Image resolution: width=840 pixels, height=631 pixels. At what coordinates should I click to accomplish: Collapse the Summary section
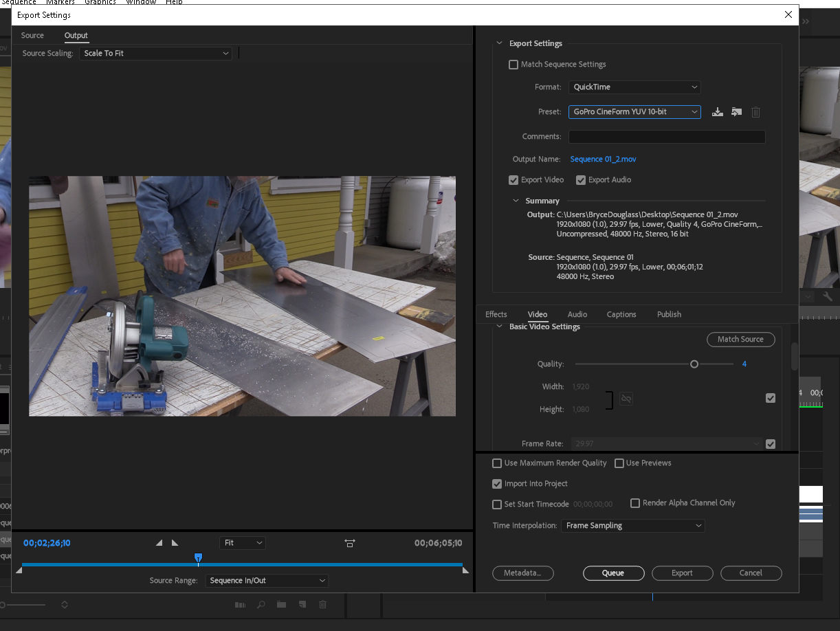coord(516,201)
